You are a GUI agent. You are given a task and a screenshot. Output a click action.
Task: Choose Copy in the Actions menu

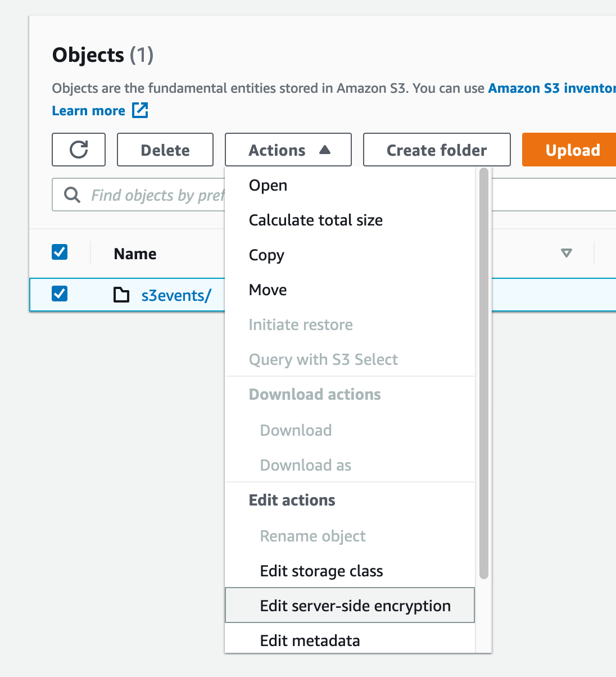tap(266, 255)
